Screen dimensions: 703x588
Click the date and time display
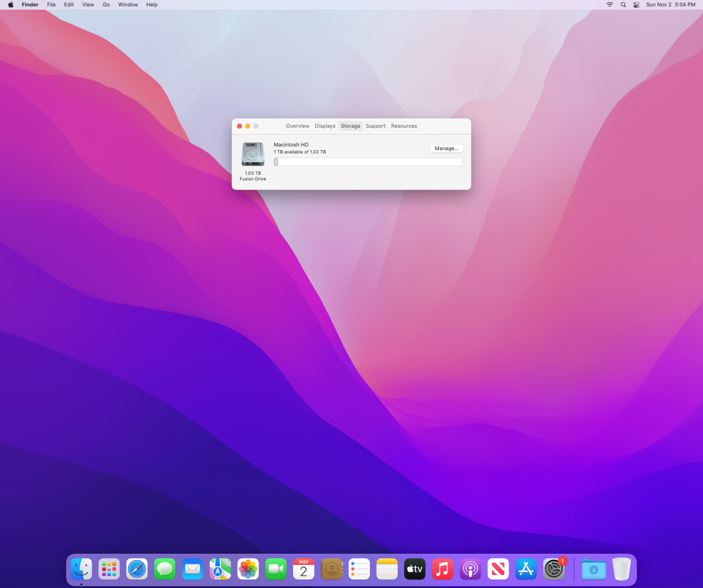[x=670, y=5]
